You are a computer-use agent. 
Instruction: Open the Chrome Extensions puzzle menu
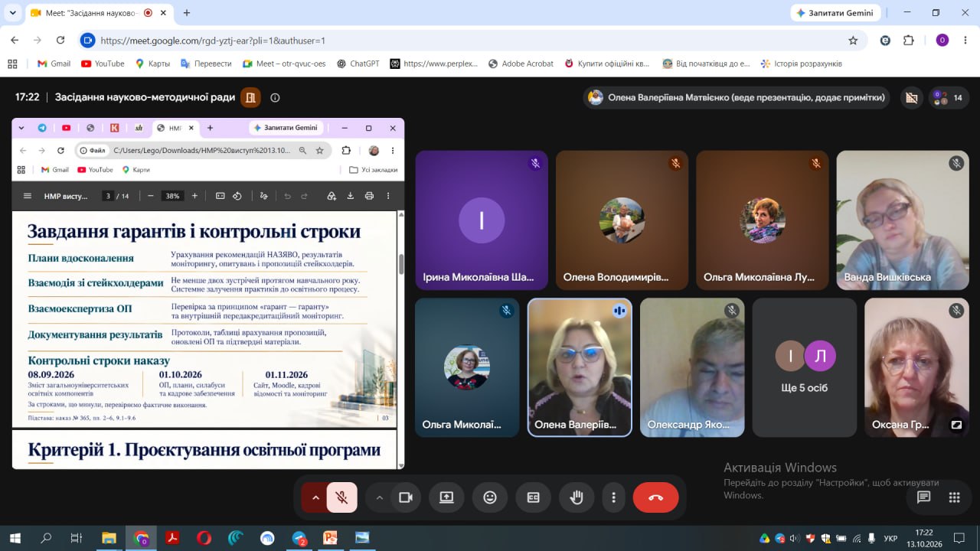909,41
